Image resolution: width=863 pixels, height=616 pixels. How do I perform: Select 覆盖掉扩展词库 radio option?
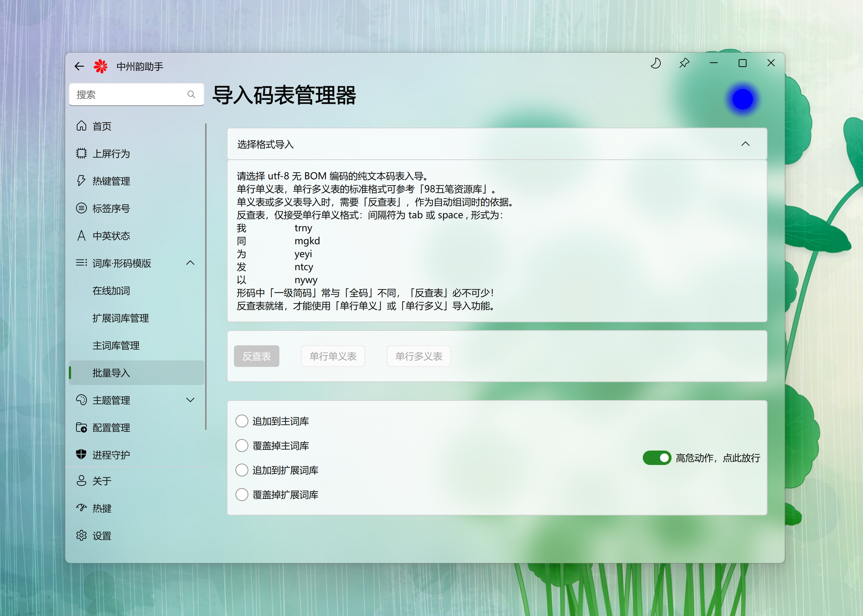tap(242, 495)
